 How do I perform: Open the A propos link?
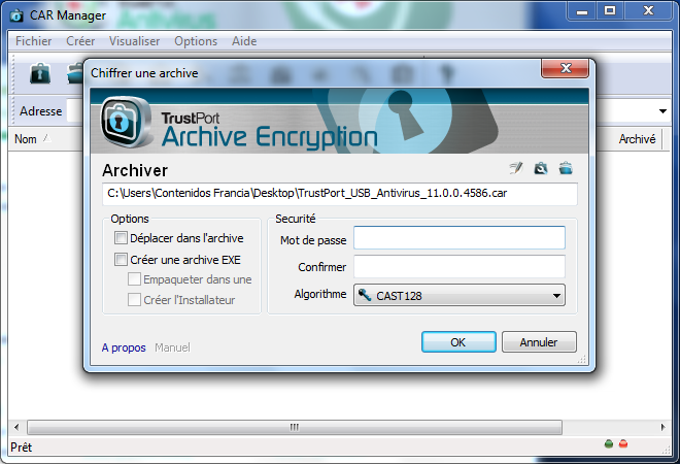(124, 348)
